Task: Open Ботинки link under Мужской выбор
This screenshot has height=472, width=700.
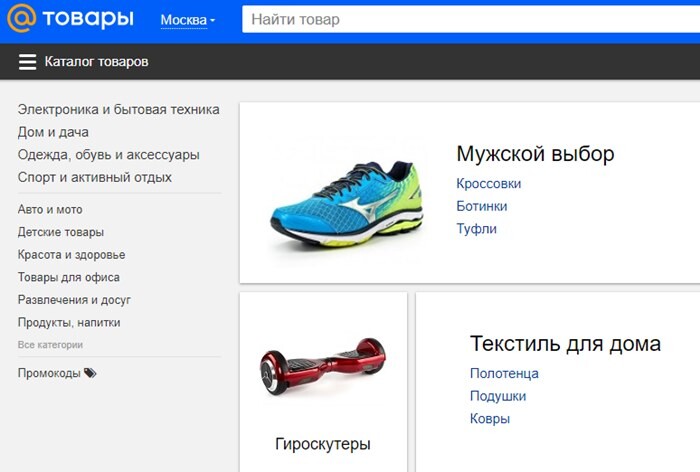Action: click(481, 206)
